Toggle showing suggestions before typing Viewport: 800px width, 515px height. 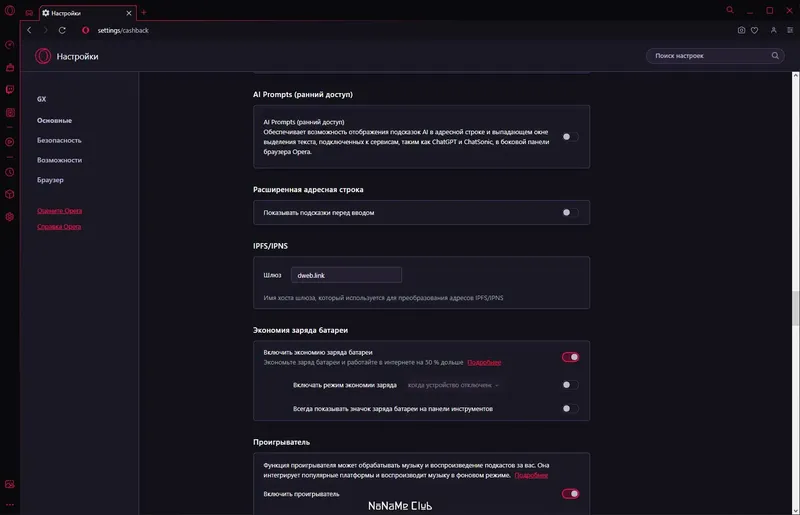click(570, 212)
